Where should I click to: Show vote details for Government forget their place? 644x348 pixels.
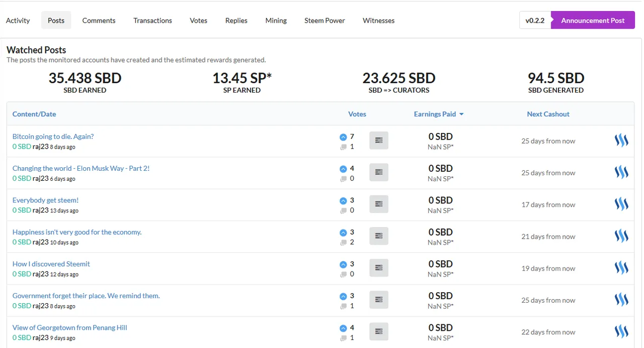pyautogui.click(x=379, y=299)
